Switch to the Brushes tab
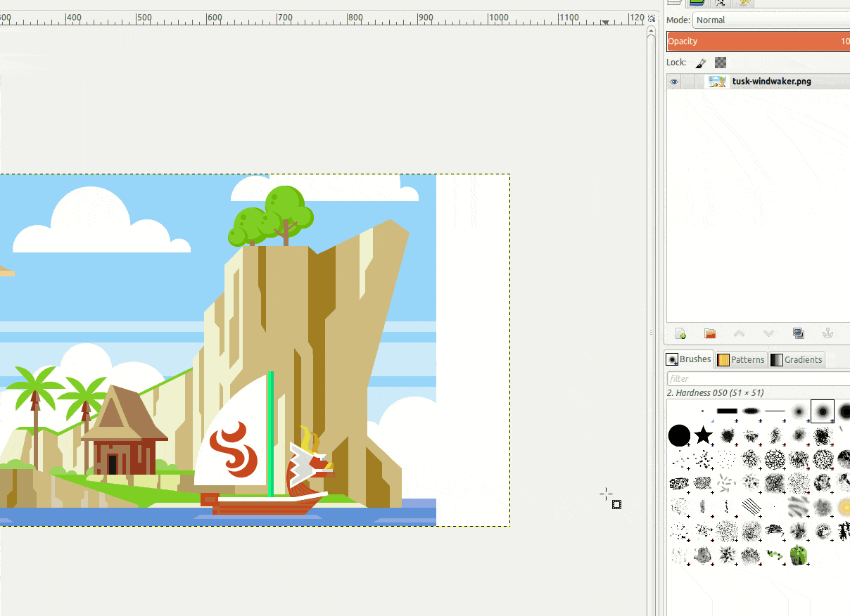 (689, 359)
